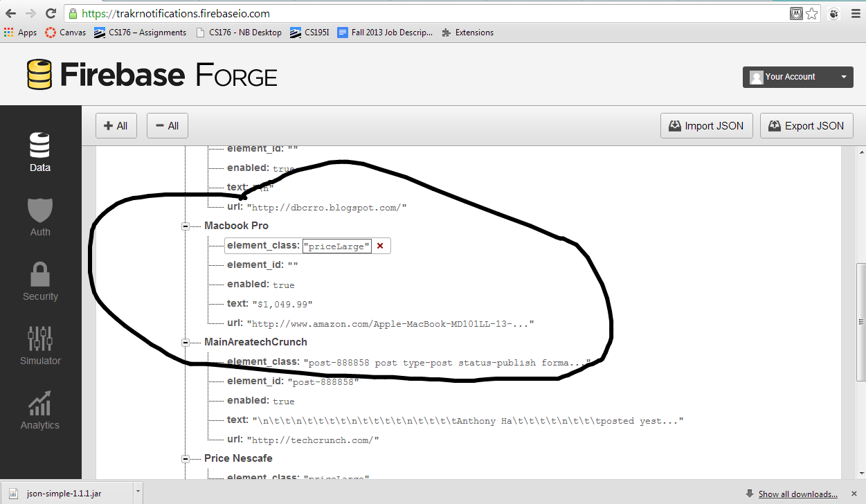Open the Canvas bookmark
Screen dimensions: 866x504
pos(66,33)
